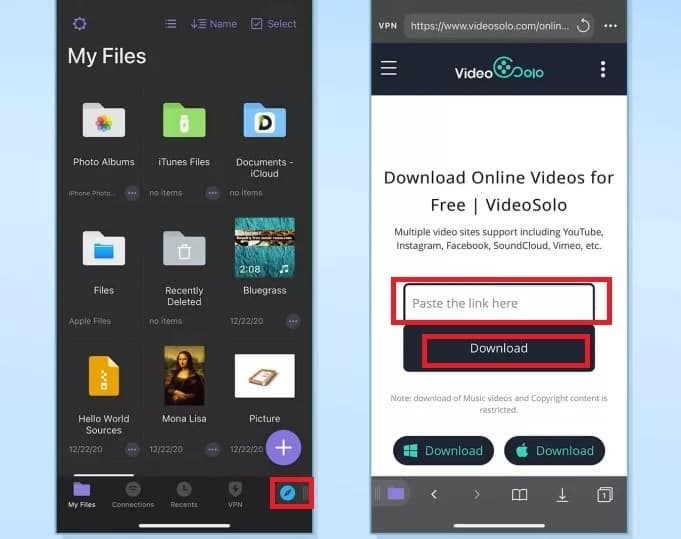Open the Picture file thumbnail
This screenshot has width=681, height=539.
click(x=264, y=376)
